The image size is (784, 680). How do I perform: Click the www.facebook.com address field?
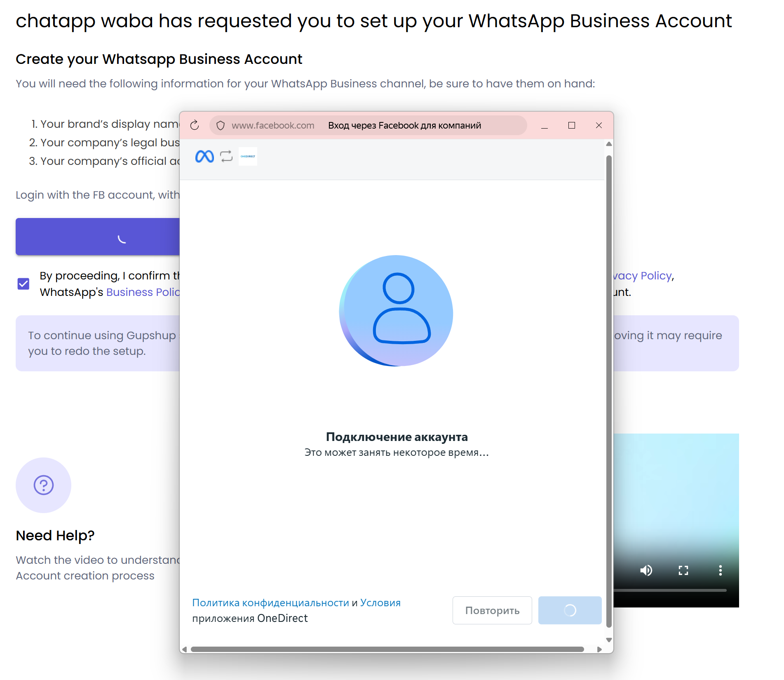tap(368, 125)
